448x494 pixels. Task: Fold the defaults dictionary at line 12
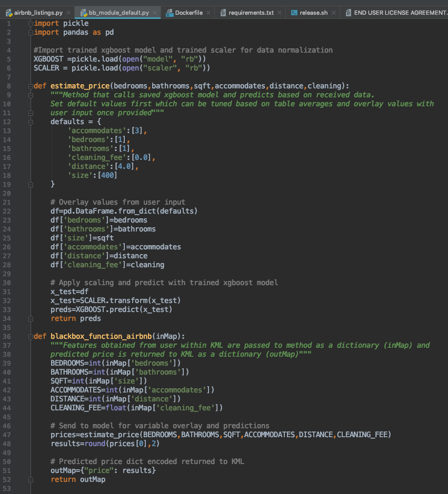(31, 122)
